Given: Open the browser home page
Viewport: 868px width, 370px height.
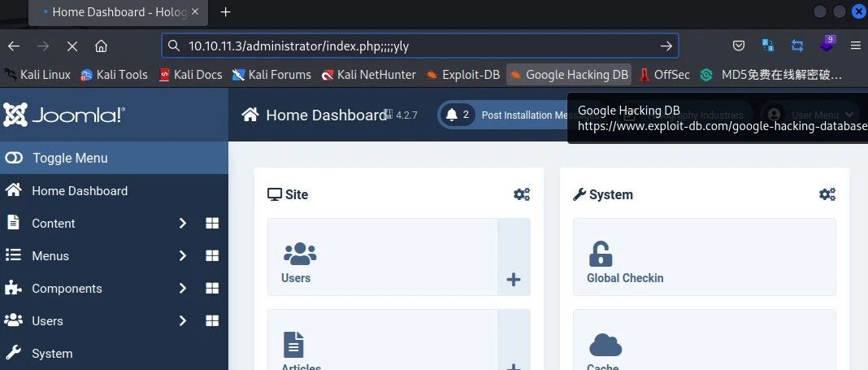Looking at the screenshot, I should coord(101,46).
